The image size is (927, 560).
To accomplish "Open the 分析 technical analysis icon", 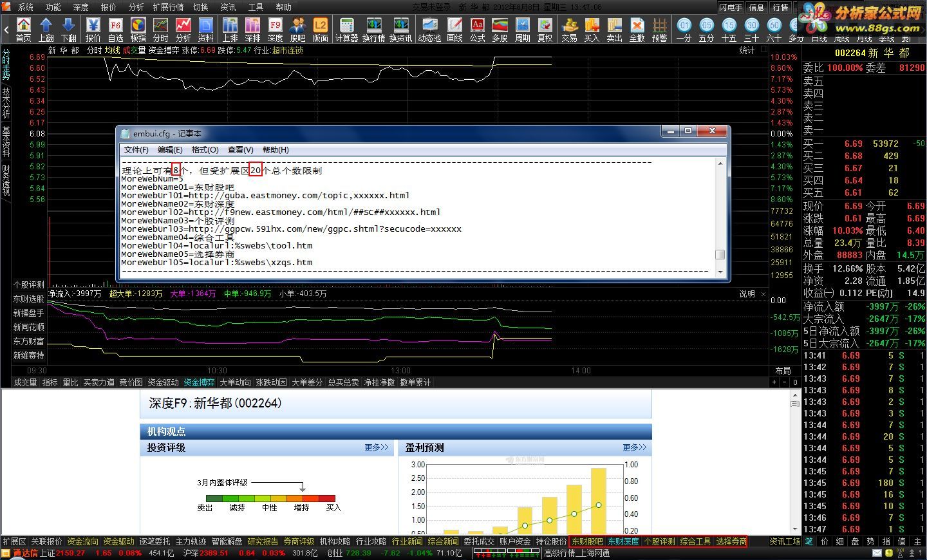I will click(183, 30).
